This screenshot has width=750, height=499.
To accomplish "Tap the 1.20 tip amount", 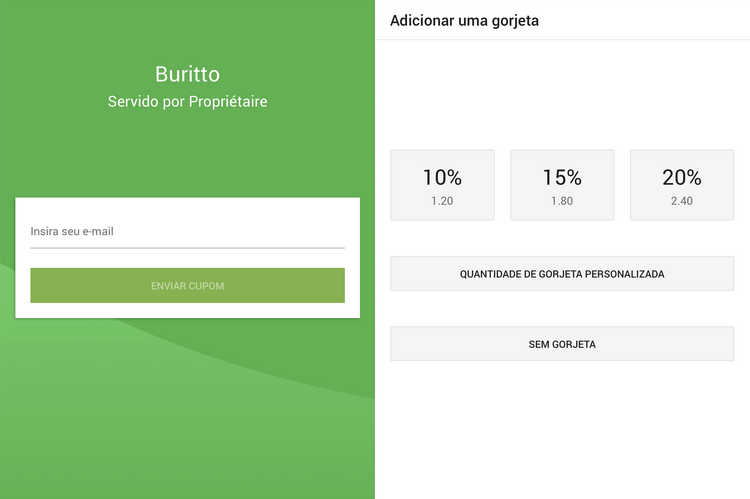I will 442,202.
